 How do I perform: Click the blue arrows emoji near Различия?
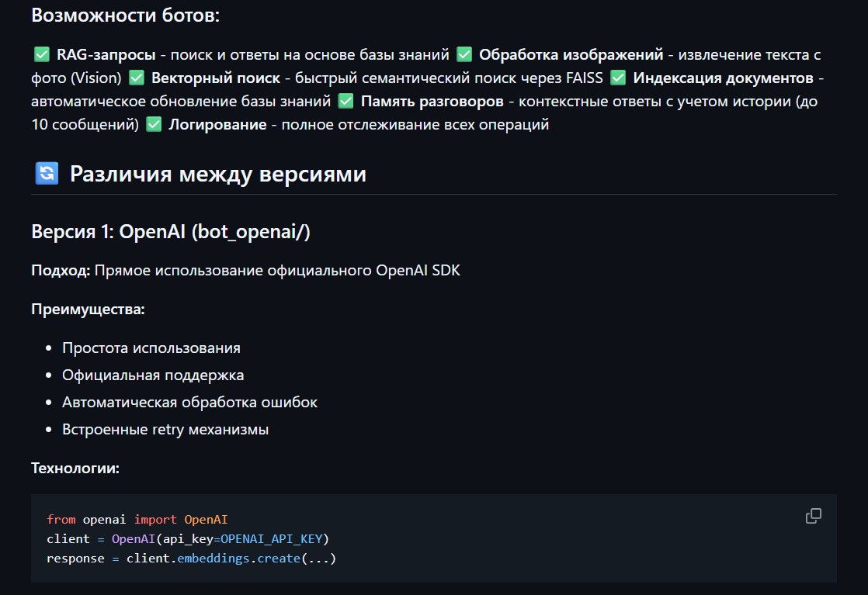tap(47, 174)
